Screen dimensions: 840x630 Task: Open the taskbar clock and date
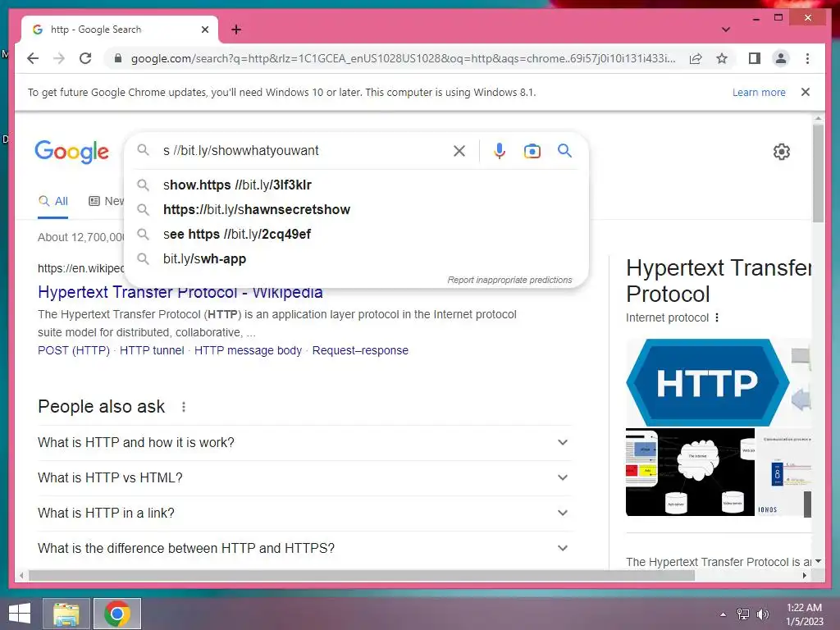(805, 614)
